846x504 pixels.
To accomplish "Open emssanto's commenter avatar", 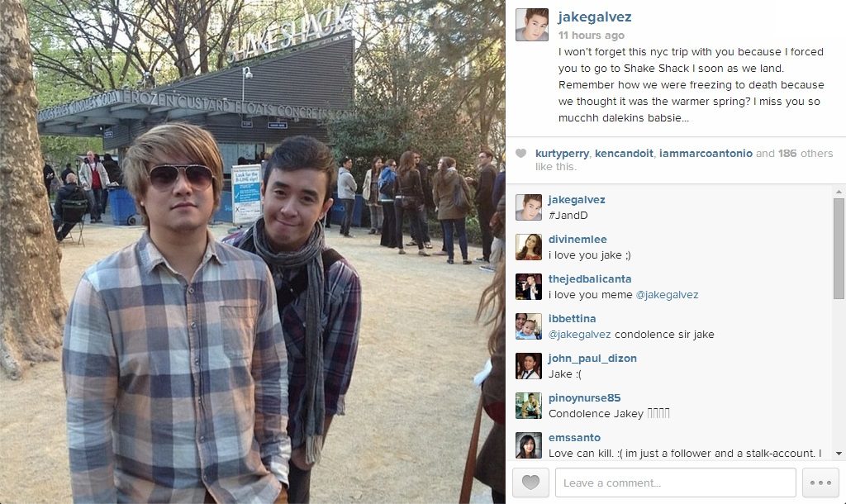I will coord(528,445).
